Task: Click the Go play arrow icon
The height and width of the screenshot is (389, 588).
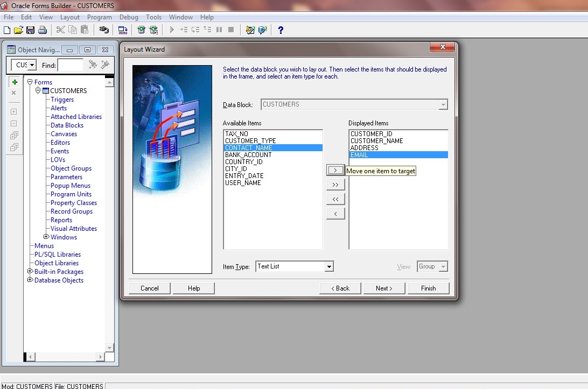Action: [172, 30]
